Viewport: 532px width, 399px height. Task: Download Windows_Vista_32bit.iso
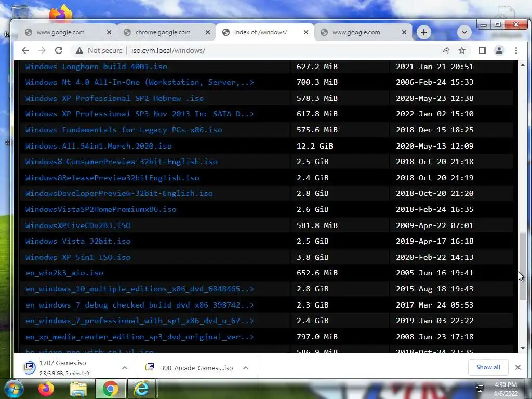point(78,241)
